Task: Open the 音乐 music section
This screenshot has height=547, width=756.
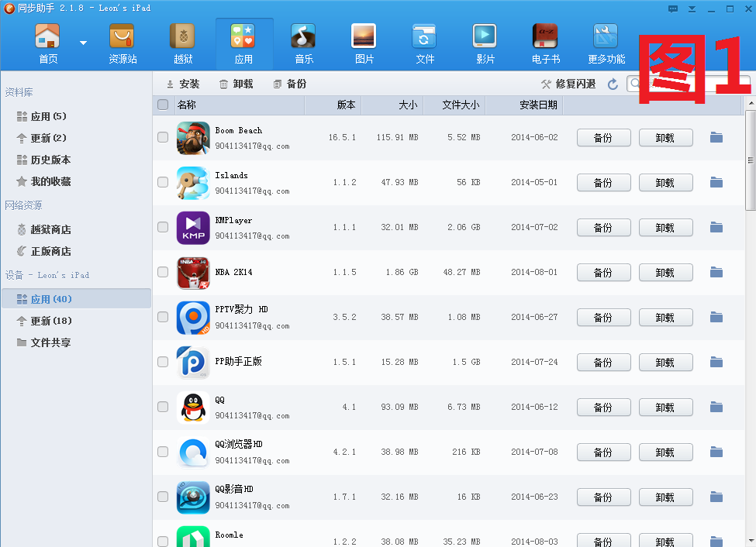Action: click(x=304, y=43)
